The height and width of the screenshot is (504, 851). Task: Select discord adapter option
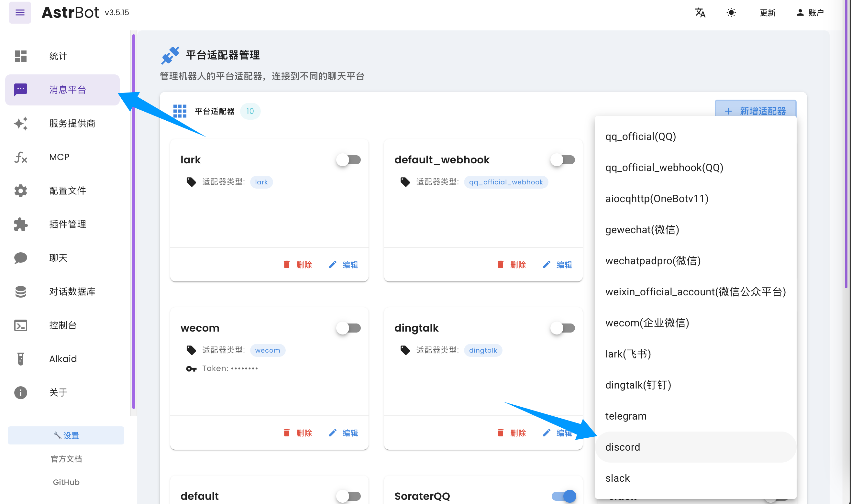[x=695, y=447]
